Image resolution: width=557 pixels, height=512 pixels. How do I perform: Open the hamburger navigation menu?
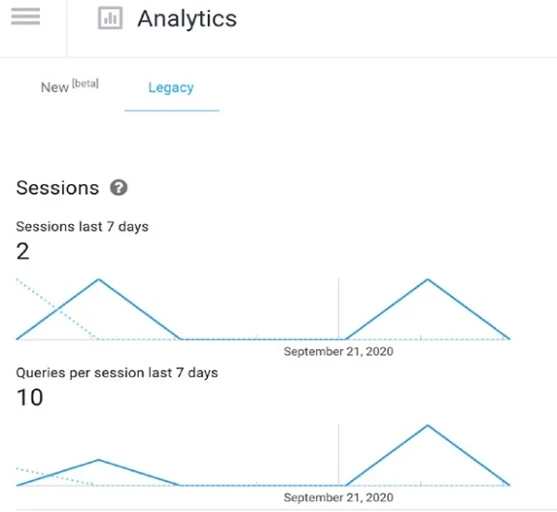[x=26, y=16]
